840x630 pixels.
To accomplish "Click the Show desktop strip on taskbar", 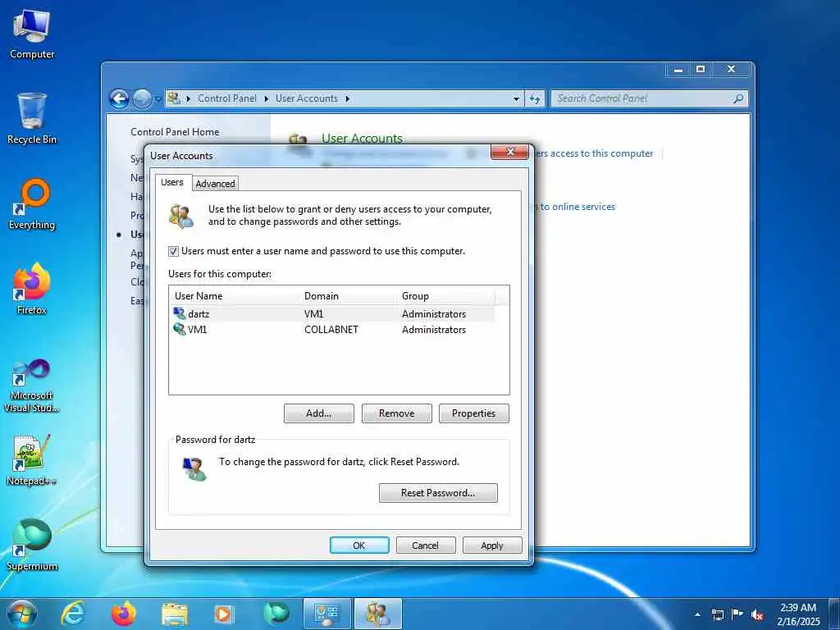I will [x=834, y=614].
